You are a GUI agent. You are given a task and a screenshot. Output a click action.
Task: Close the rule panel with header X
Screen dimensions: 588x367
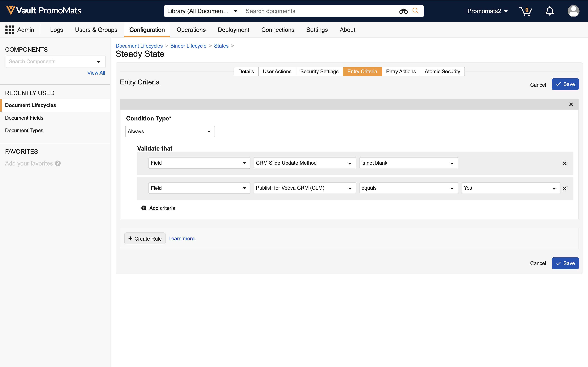point(571,104)
